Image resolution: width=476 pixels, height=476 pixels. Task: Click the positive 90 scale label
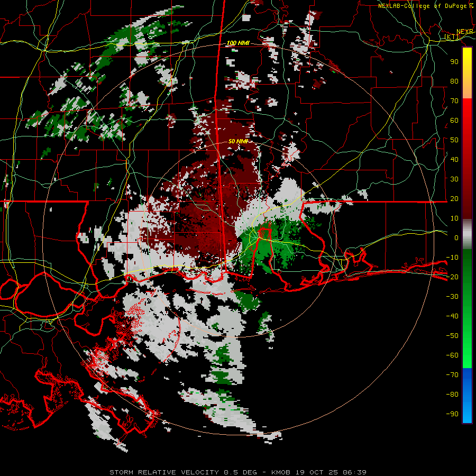pos(454,62)
